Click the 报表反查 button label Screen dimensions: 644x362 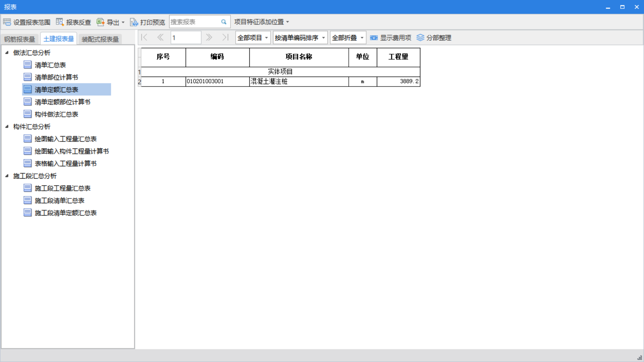tap(78, 22)
